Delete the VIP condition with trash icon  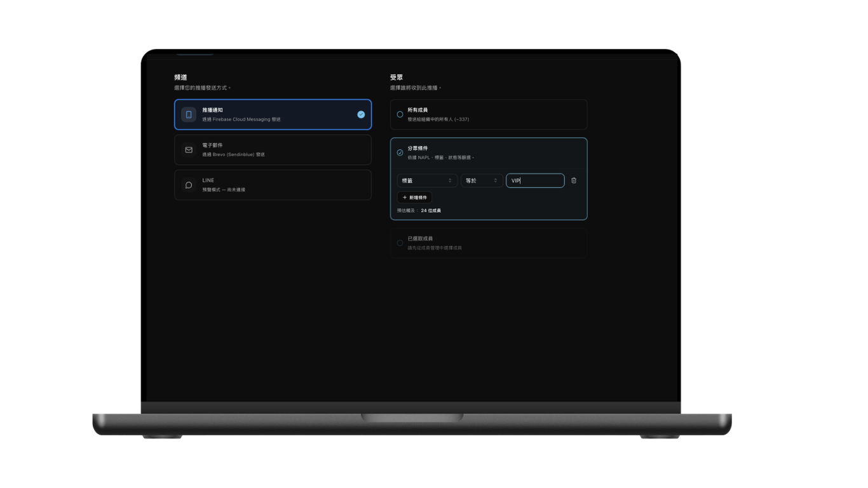coord(574,180)
